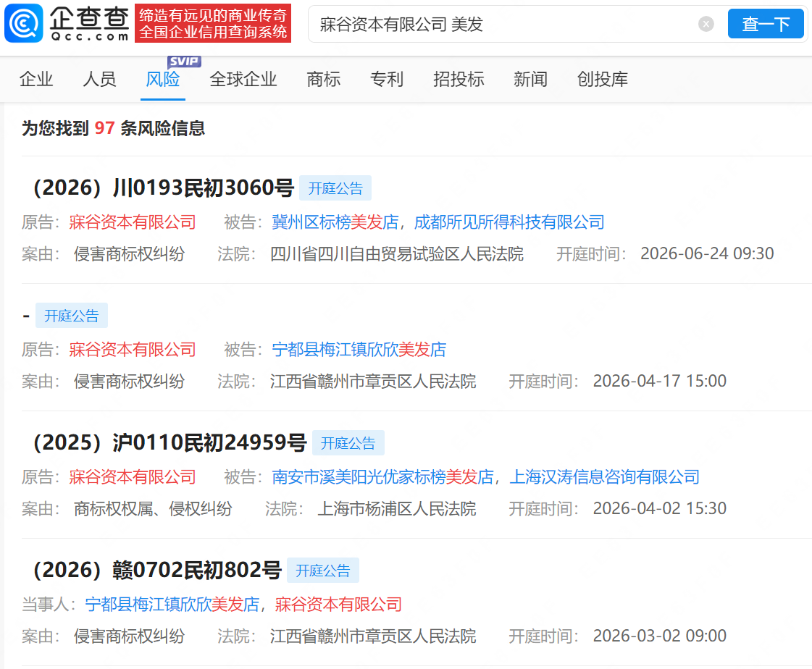Open defendant 冀州区标榜美发店 link
The height and width of the screenshot is (669, 812).
[335, 222]
